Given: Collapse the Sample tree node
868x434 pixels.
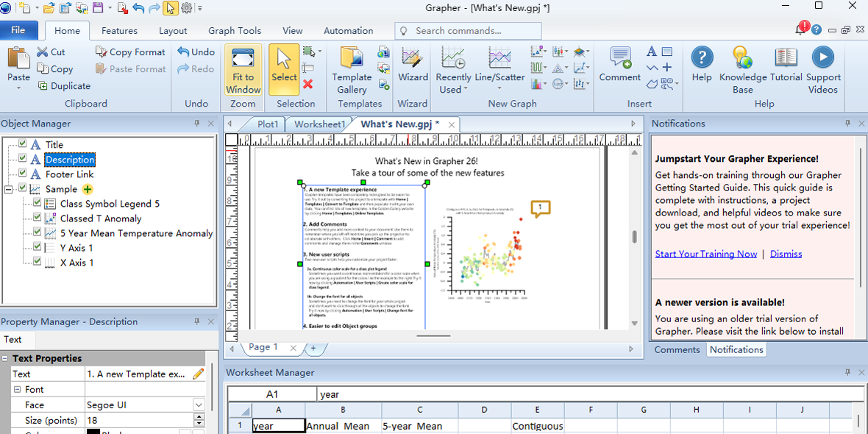Looking at the screenshot, I should [8, 189].
